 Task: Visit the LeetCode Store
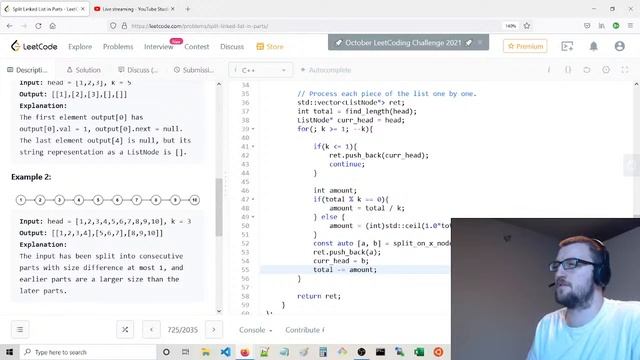(x=270, y=47)
